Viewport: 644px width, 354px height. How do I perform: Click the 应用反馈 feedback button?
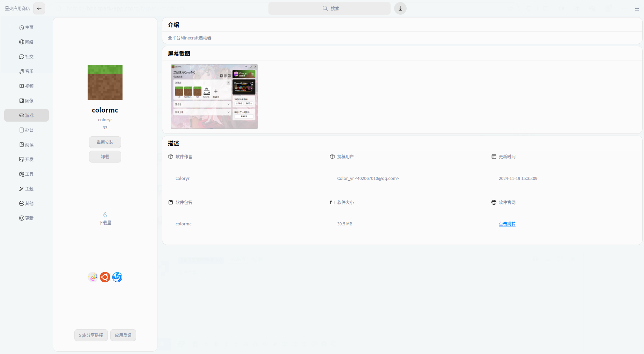click(123, 335)
